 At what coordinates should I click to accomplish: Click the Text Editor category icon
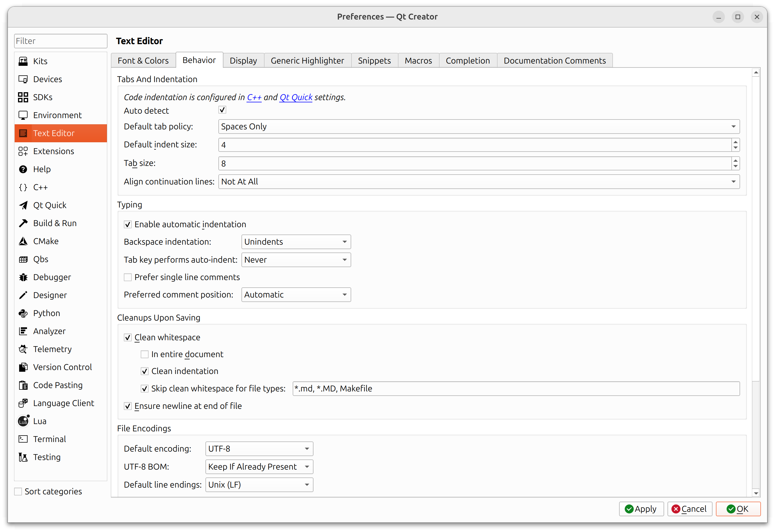coord(23,133)
